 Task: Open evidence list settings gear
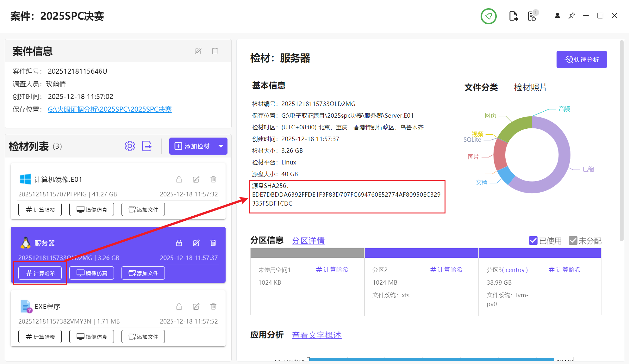coord(130,146)
